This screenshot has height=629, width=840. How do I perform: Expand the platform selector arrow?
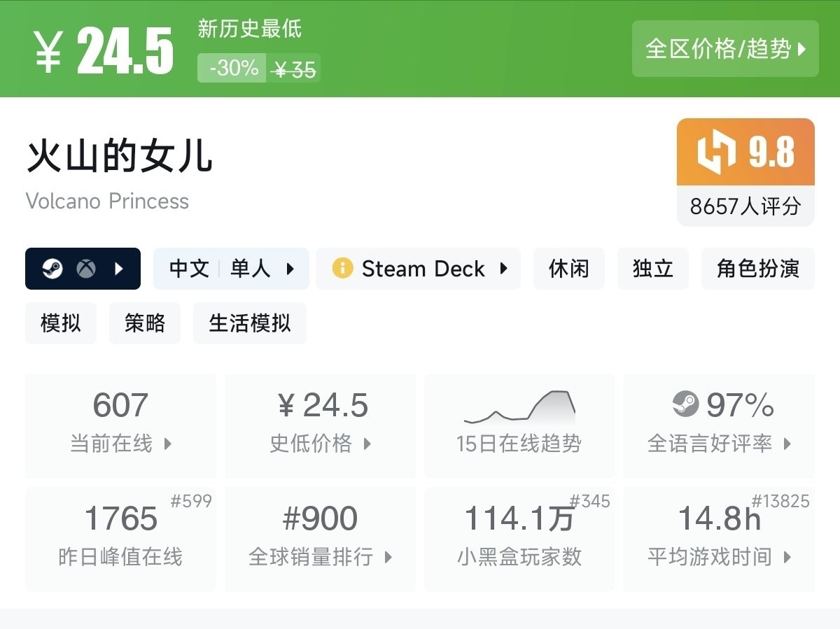(119, 269)
